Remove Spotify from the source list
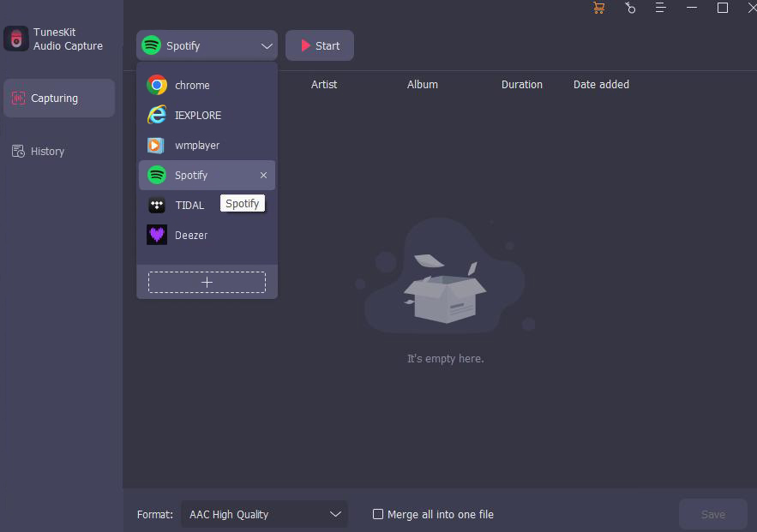 click(x=263, y=175)
